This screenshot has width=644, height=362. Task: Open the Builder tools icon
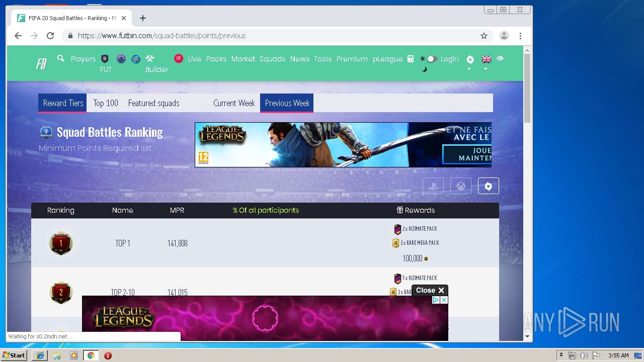point(150,59)
